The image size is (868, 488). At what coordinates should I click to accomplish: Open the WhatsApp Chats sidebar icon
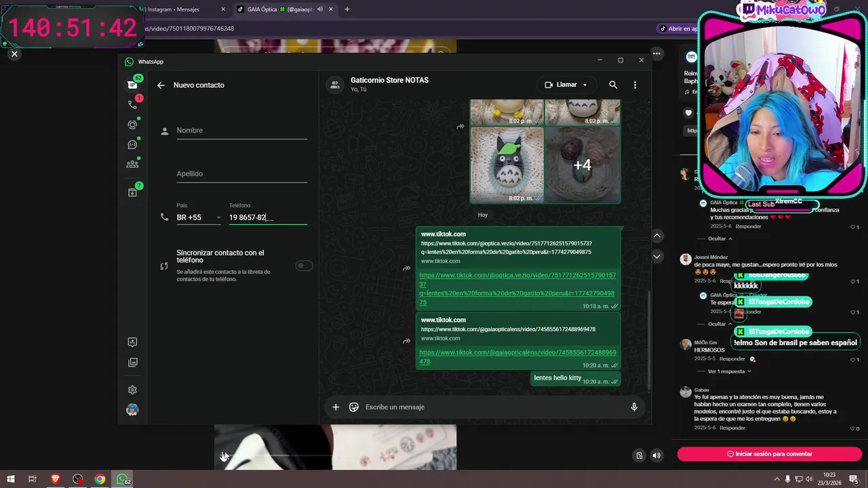pos(132,85)
